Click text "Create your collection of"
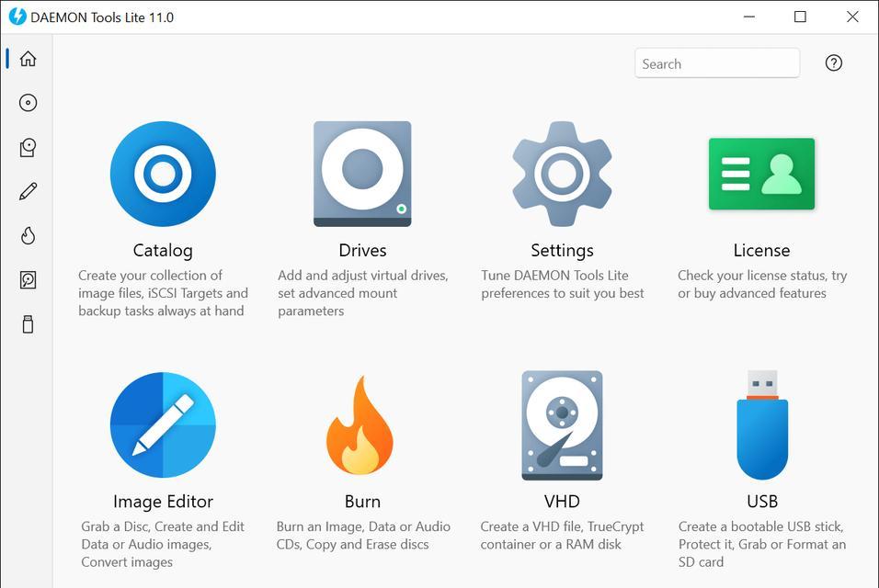 (150, 276)
